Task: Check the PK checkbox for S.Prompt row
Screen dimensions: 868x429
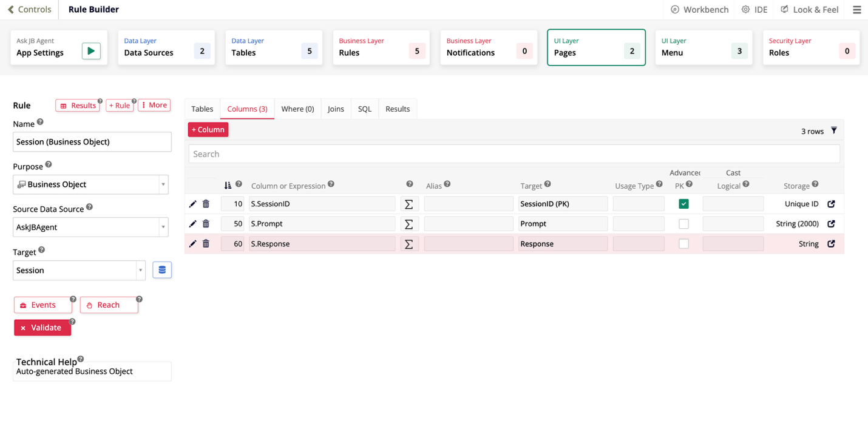Action: point(683,224)
